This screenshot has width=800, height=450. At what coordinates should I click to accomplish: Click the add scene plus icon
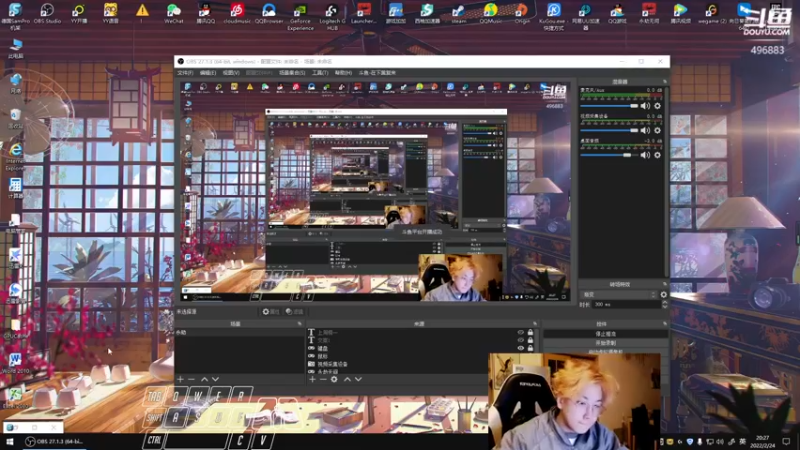[x=180, y=379]
